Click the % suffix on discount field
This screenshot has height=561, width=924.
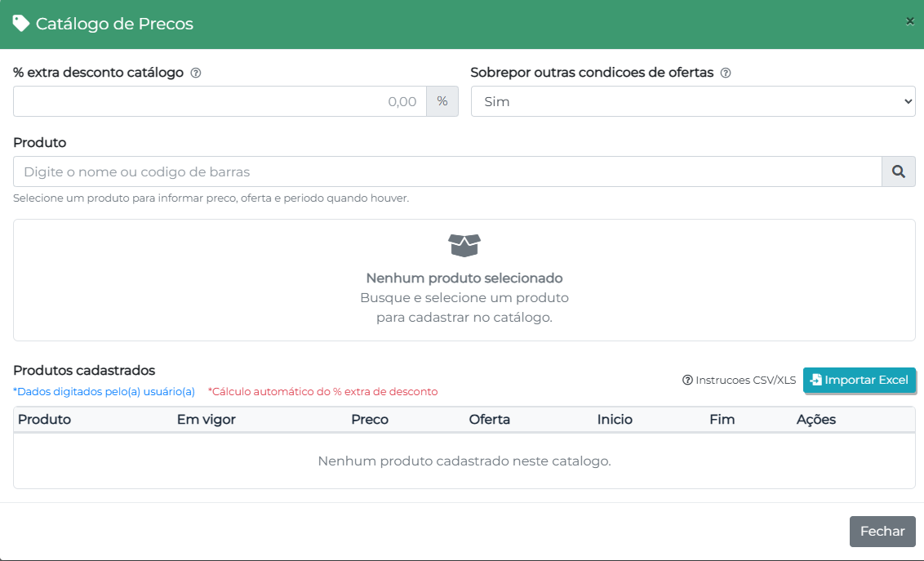pos(442,101)
